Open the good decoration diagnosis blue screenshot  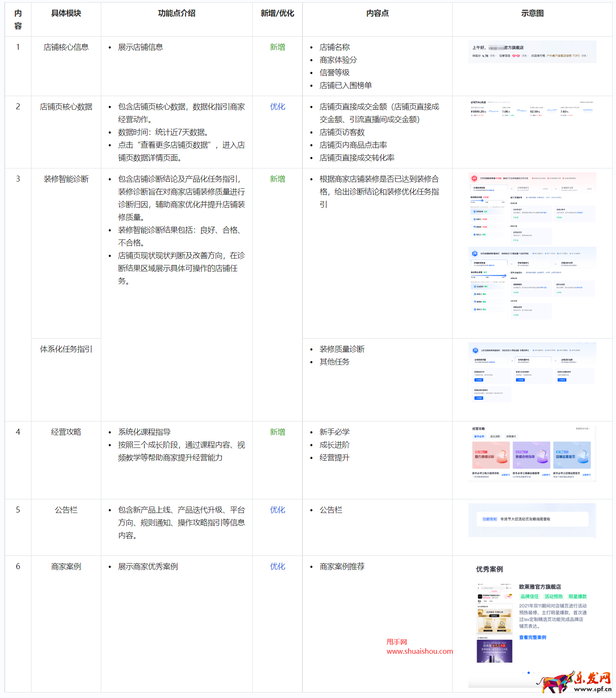tap(532, 283)
